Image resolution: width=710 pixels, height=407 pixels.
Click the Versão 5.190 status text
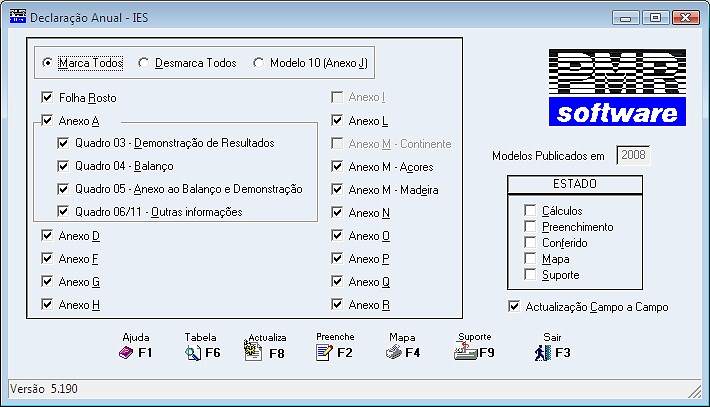44,389
